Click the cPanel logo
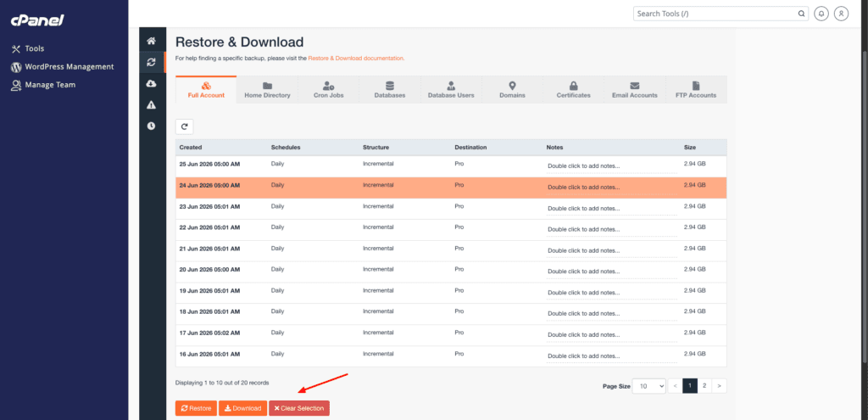The image size is (868, 420). [37, 20]
